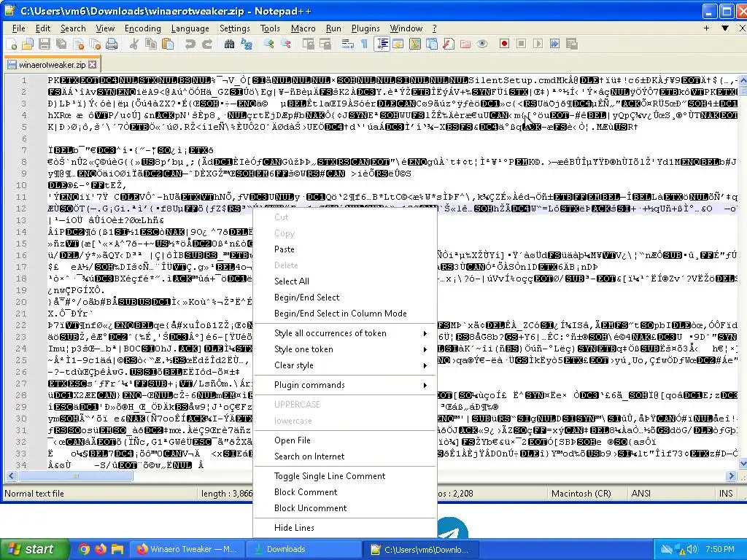Screen dimensions: 747x560
Task: Click the Save Recorded Macro icon
Action: [x=572, y=44]
